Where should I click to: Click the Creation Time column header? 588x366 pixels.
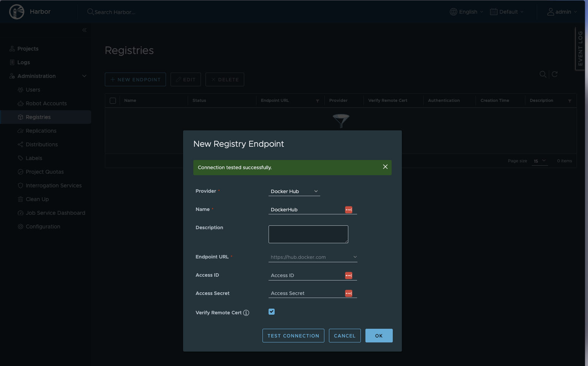[495, 101]
